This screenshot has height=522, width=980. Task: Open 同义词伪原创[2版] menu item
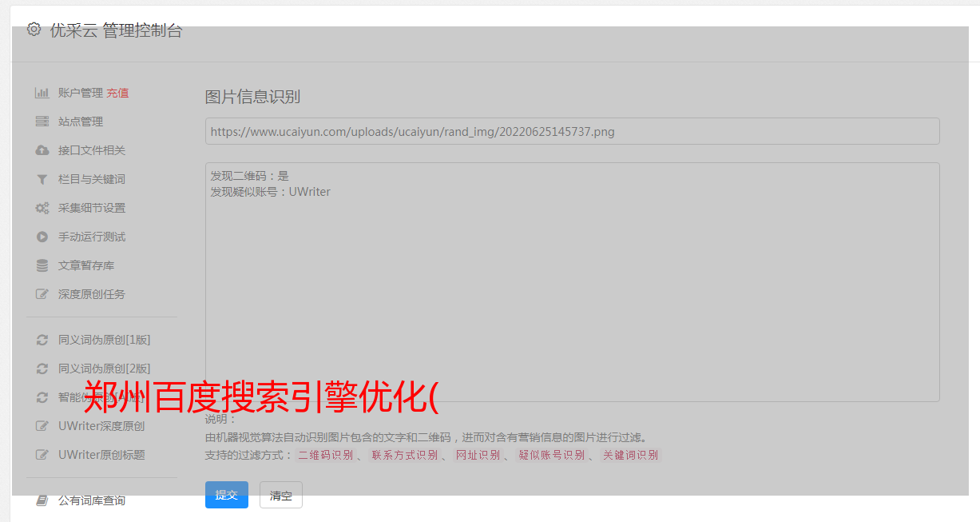pos(105,369)
